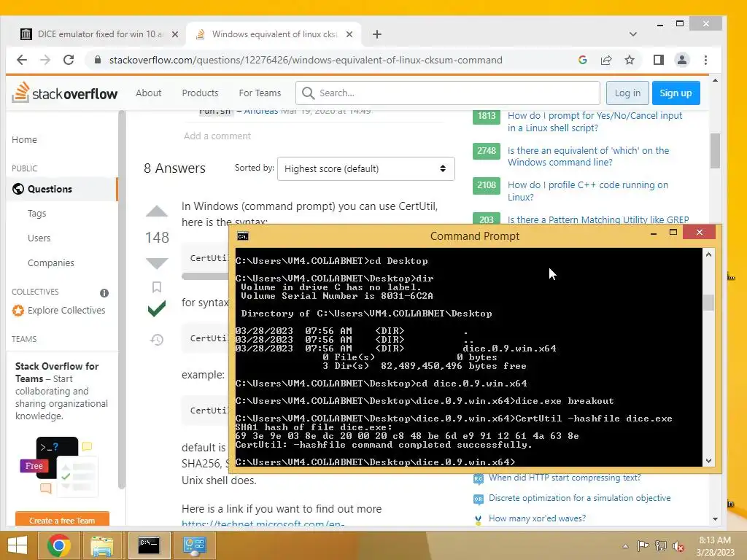Image resolution: width=747 pixels, height=560 pixels.
Task: Close the DICE emulator tab
Action: tap(175, 34)
